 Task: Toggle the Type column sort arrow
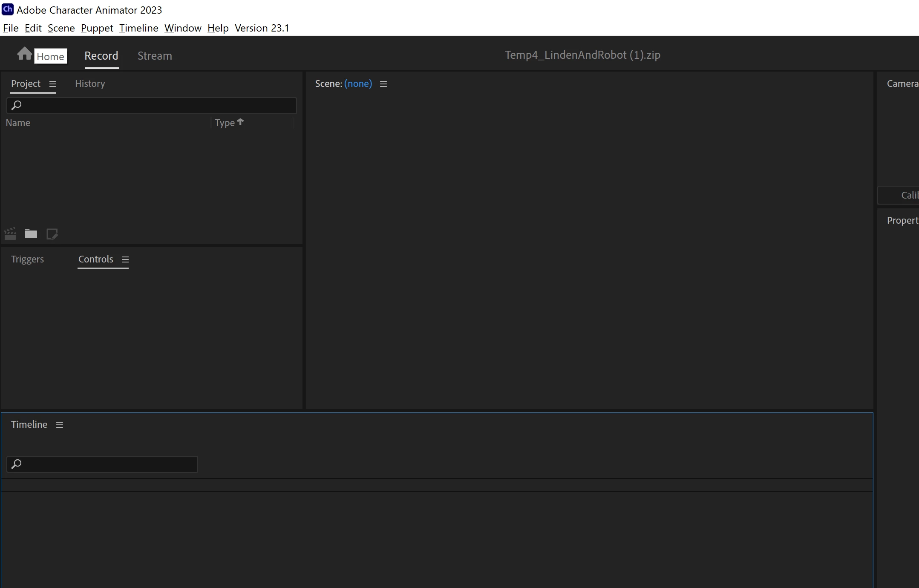point(240,122)
